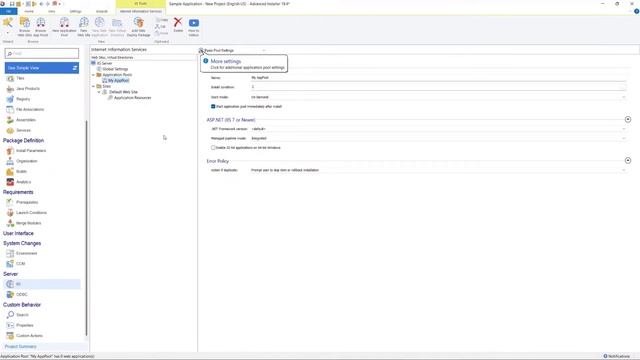Click the red Delete ribbon icon

pos(178,24)
